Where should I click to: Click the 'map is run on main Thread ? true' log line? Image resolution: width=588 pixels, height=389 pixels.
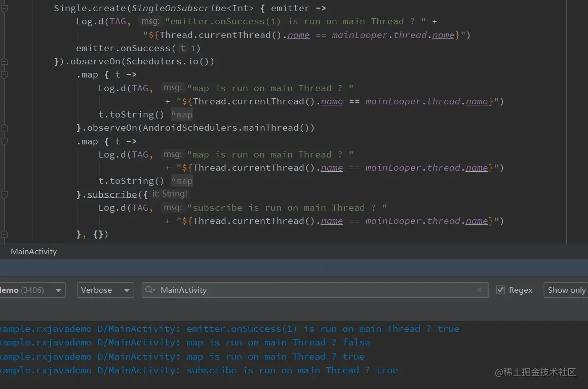click(x=182, y=357)
